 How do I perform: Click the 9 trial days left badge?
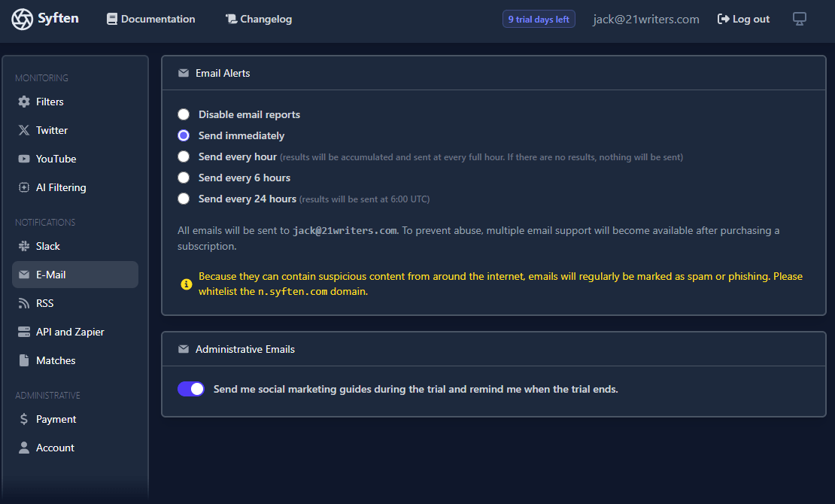click(x=539, y=19)
